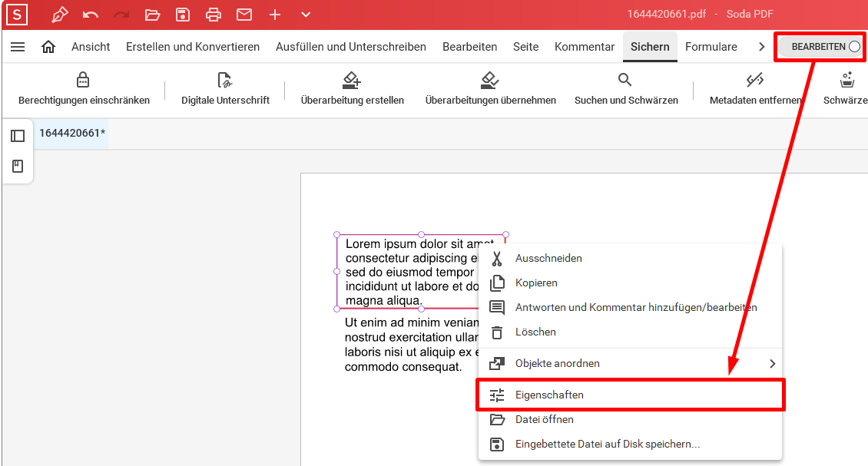Switch to Erstellen und Konvertieren tab
Screen dimensions: 868x466
[x=193, y=47]
